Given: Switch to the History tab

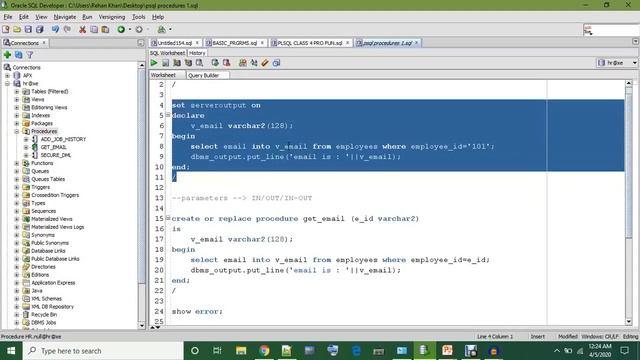Looking at the screenshot, I should click(x=198, y=53).
